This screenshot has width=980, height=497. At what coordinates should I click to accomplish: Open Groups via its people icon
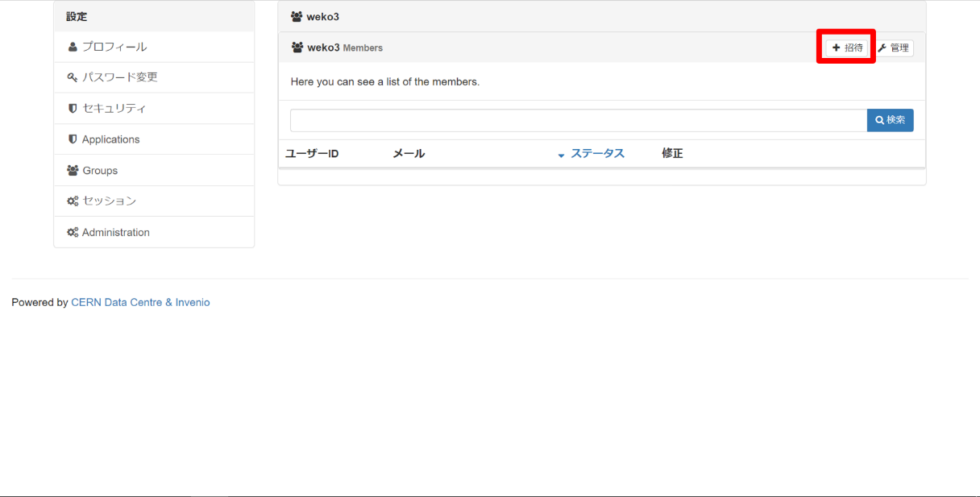73,171
